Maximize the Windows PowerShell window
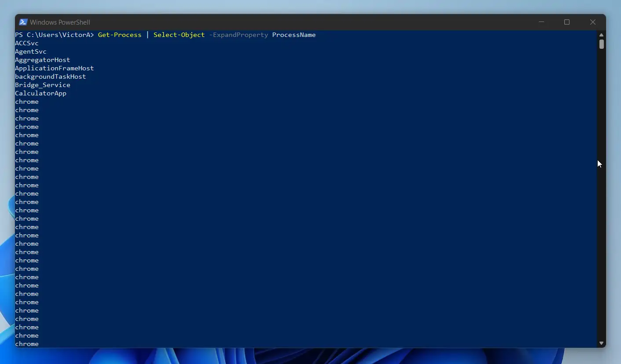This screenshot has width=621, height=364. tap(567, 22)
